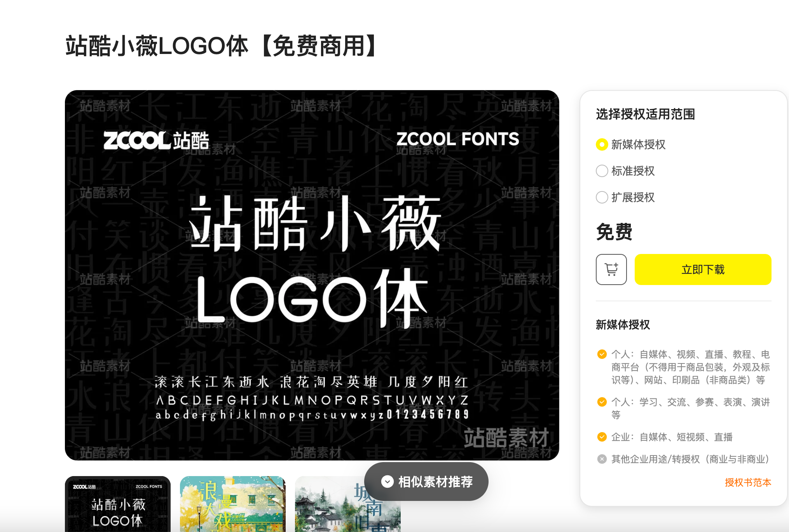Open the 授权书范本 link
Viewport: 789px width, 532px height.
[748, 482]
